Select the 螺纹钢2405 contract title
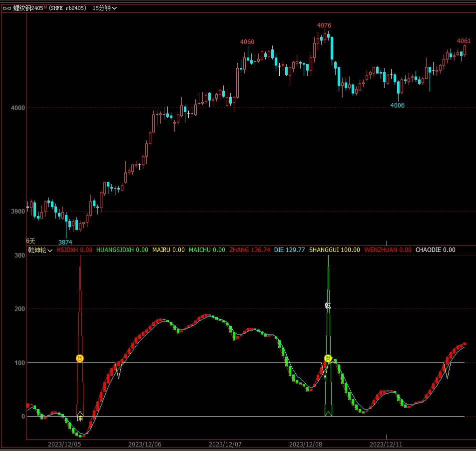Viewport: 476px width, 451px height. (x=28, y=8)
